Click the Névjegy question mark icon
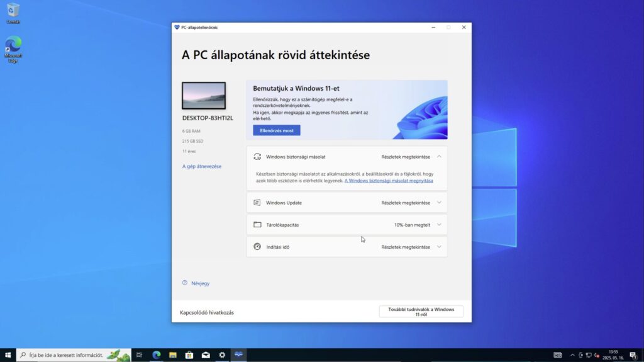644x362 pixels. click(185, 283)
